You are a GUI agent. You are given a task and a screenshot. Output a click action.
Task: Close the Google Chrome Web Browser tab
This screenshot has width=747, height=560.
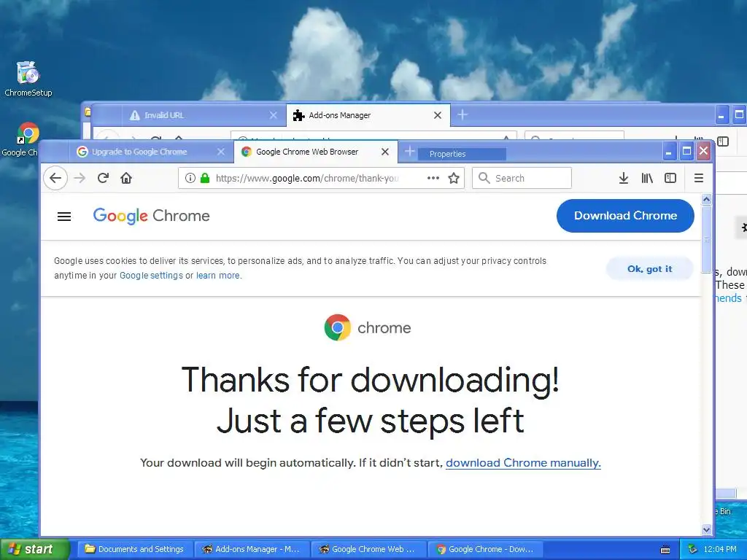coord(385,152)
